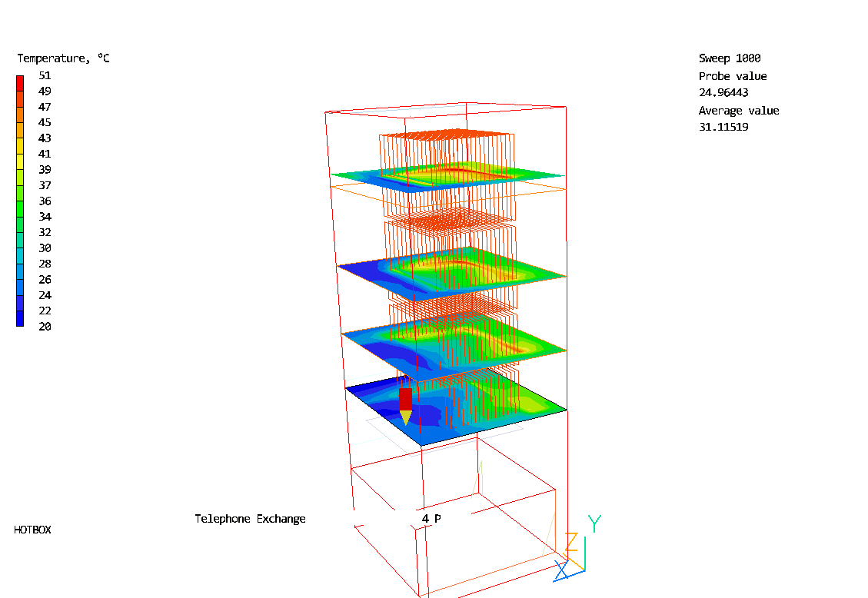Viewport: 868px width, 598px height.
Task: Click the blue X axis label
Action: [x=561, y=570]
